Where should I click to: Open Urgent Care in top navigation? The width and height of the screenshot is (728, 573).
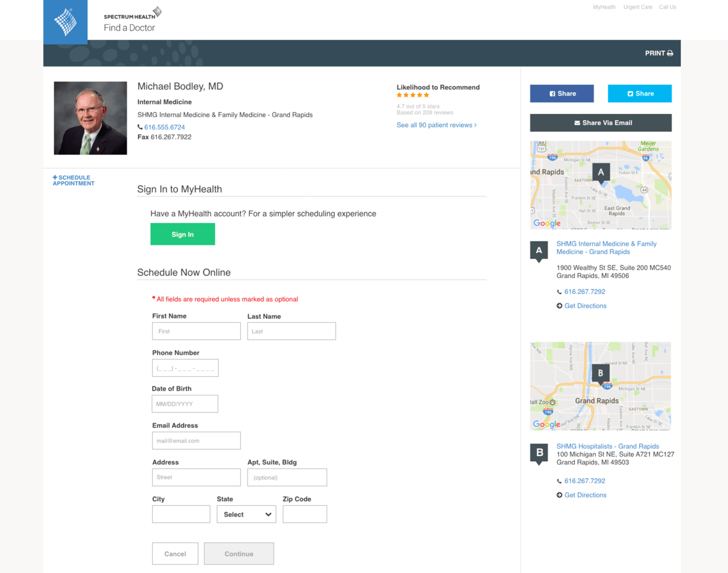(638, 7)
